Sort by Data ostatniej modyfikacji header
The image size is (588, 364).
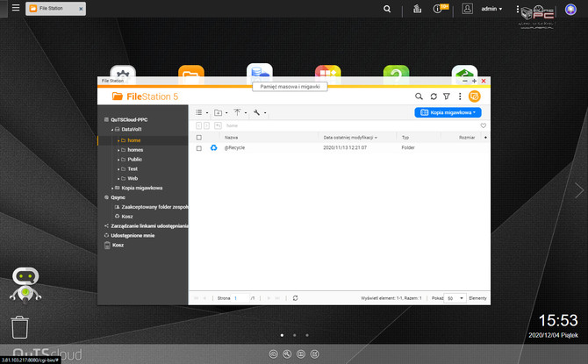350,138
